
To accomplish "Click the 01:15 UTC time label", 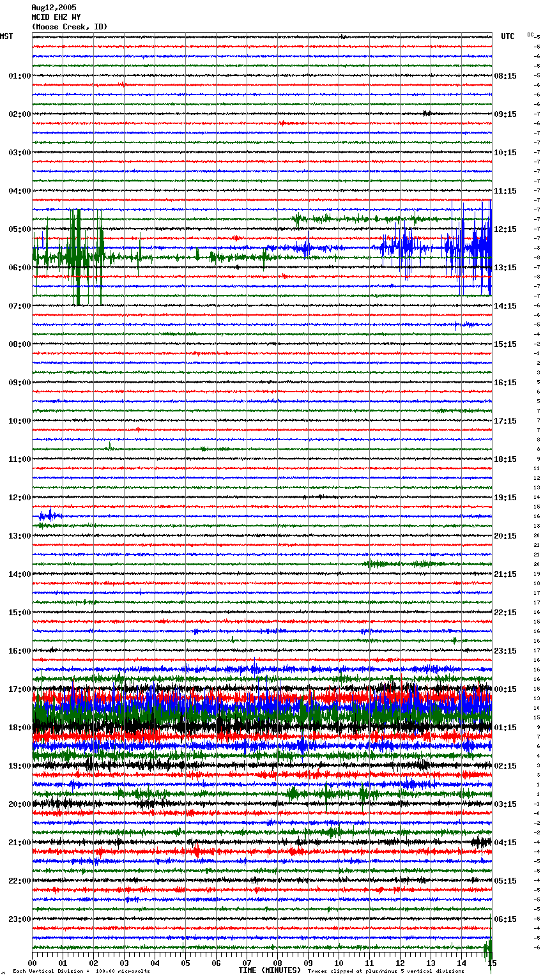I will (x=505, y=728).
